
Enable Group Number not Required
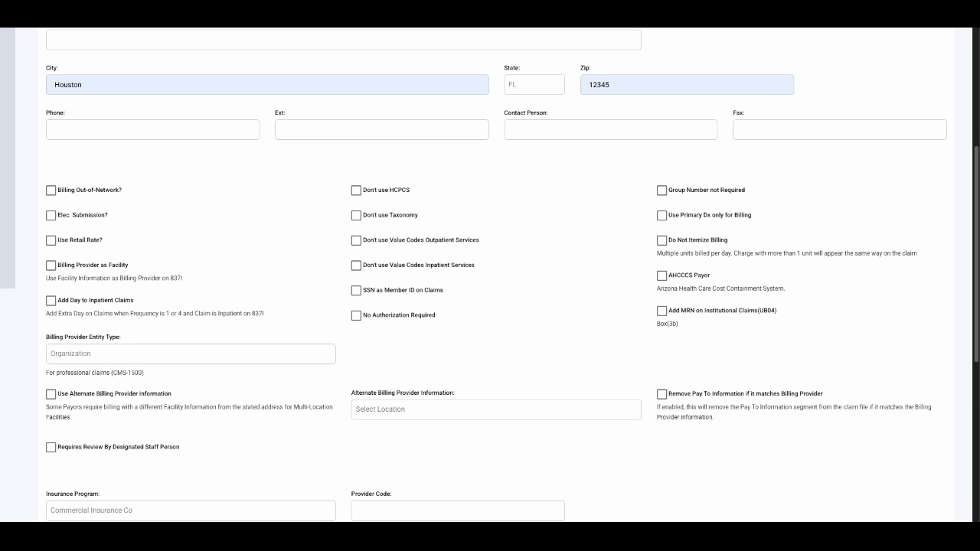(661, 190)
